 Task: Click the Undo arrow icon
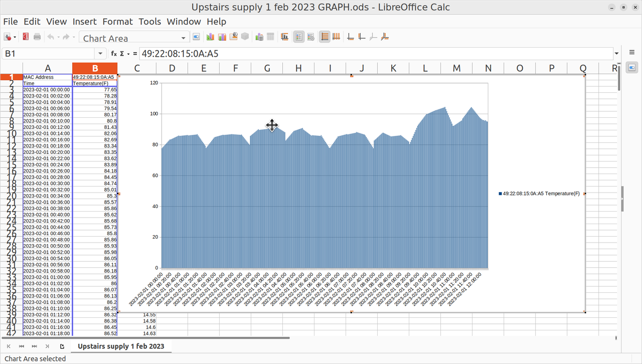click(x=51, y=37)
